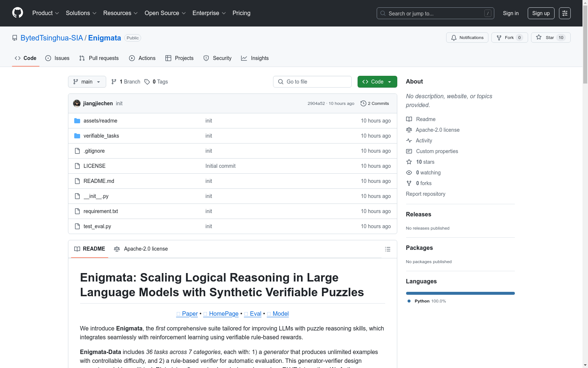Open the main branch selector dropdown

click(87, 82)
